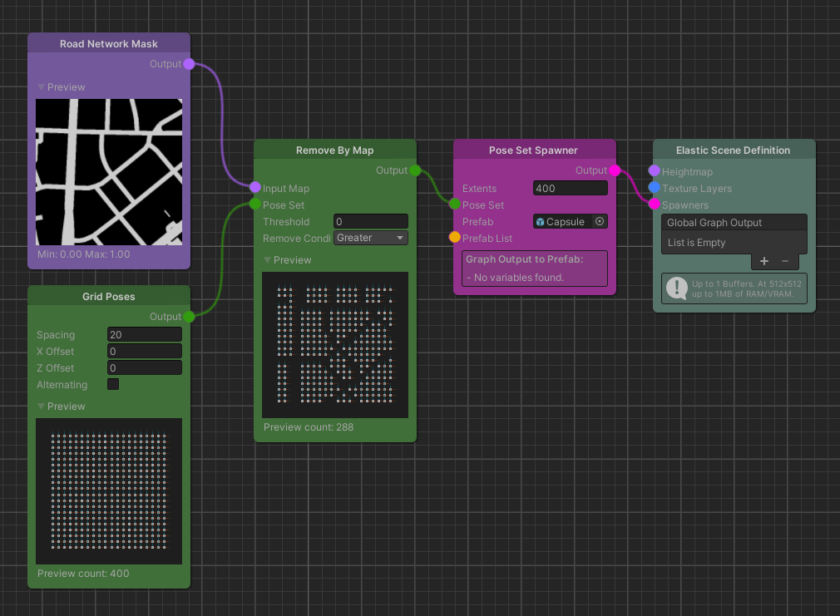Click the Prefab List orange input port

pyautogui.click(x=455, y=238)
